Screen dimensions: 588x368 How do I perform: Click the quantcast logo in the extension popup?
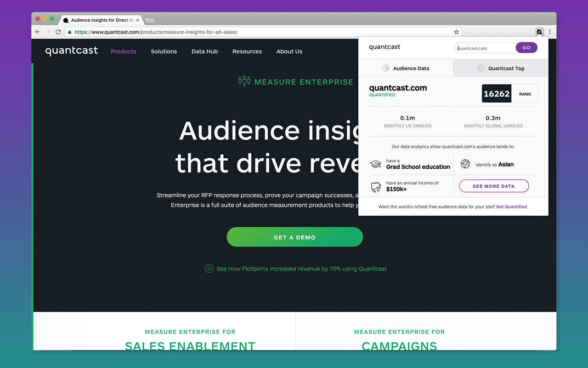click(384, 47)
